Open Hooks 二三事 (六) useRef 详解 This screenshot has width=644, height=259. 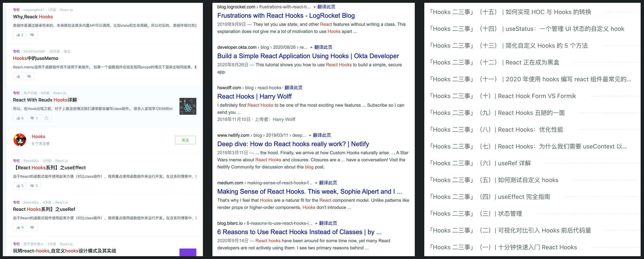(x=480, y=163)
